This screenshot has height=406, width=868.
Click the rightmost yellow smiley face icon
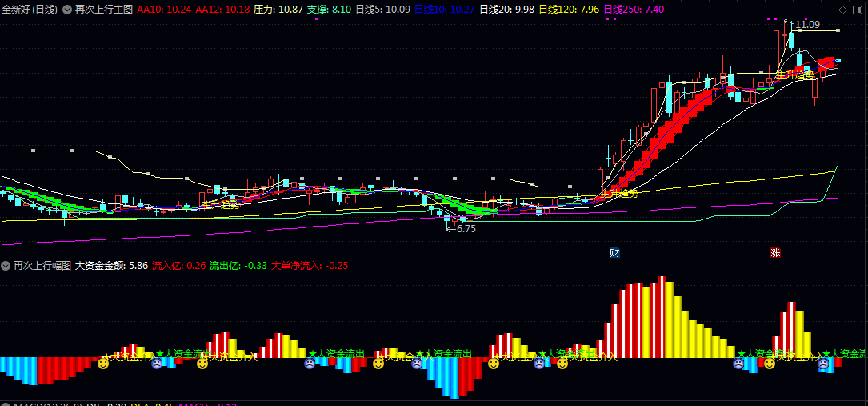pos(770,364)
